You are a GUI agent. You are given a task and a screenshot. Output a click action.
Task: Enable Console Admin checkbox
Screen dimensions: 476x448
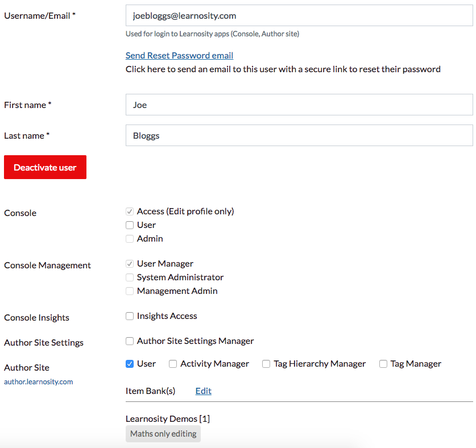click(x=130, y=239)
